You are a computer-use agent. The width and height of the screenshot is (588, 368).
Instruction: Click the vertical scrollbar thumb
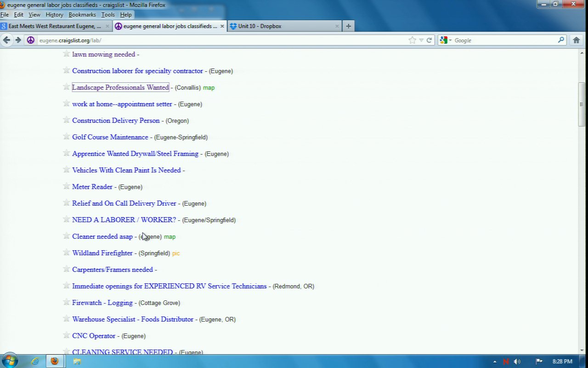tap(581, 104)
